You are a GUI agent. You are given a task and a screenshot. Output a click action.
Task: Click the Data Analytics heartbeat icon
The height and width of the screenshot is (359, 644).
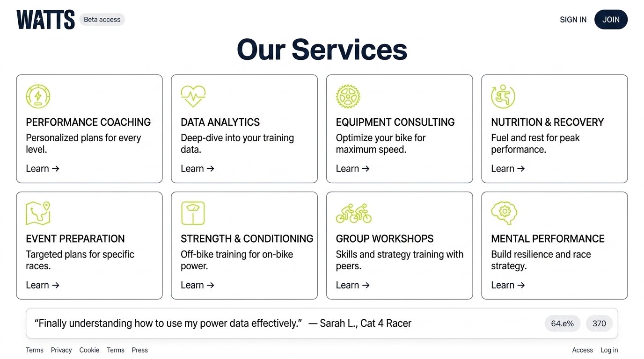point(193,96)
